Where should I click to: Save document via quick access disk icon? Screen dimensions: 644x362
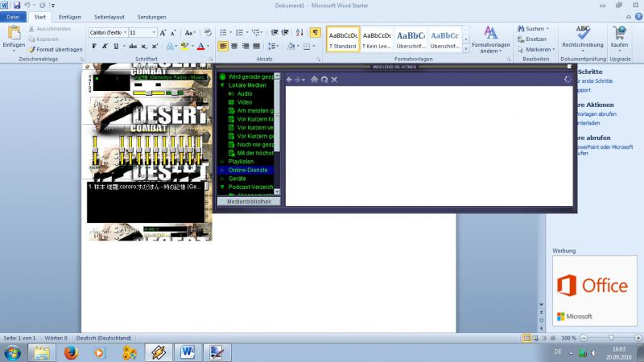click(x=17, y=6)
